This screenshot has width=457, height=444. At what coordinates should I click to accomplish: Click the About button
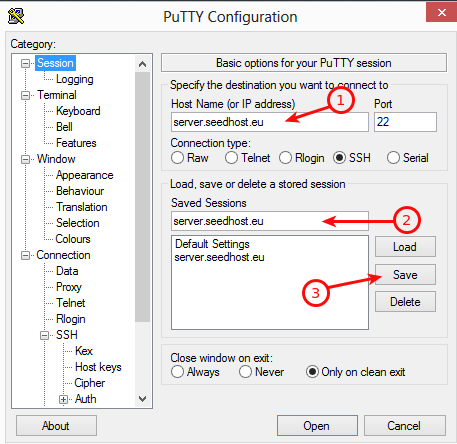point(56,426)
